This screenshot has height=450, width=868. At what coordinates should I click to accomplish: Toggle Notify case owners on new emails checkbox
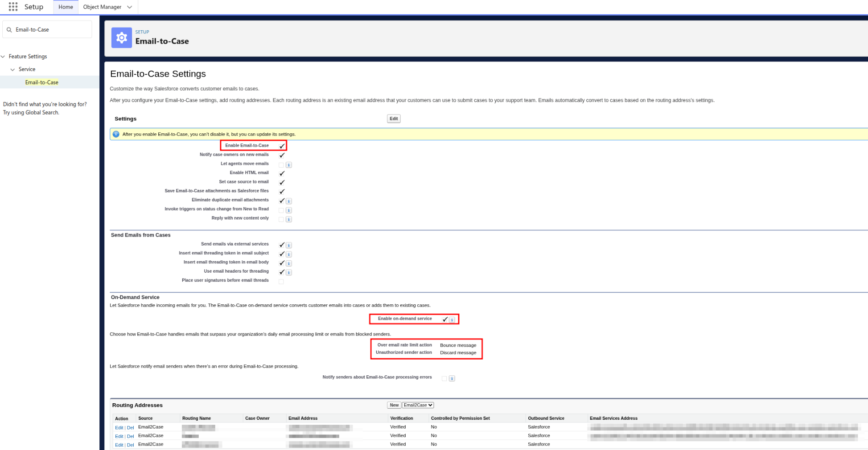[x=282, y=155]
